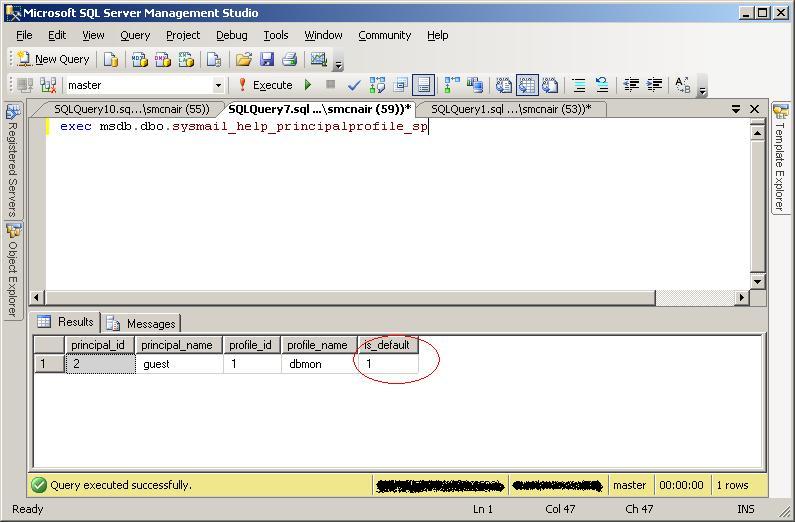The height and width of the screenshot is (522, 795).
Task: Specify Values for Template Parameters icon
Action: [682, 85]
